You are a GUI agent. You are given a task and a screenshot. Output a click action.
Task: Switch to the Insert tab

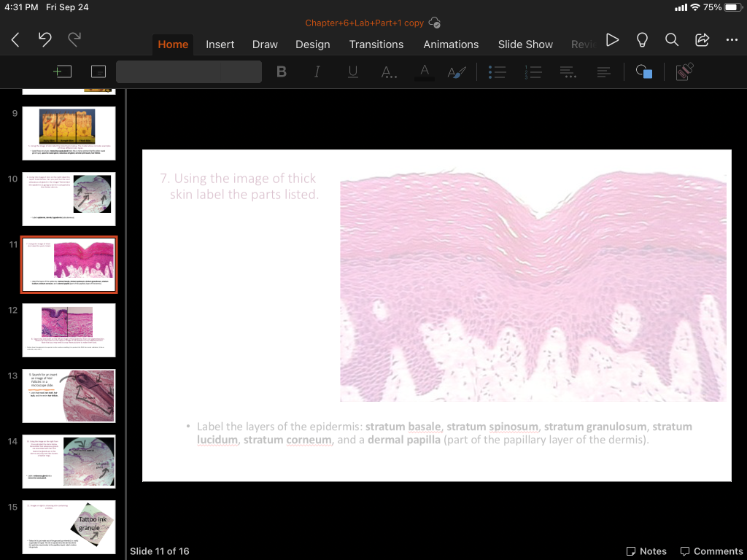(x=220, y=44)
